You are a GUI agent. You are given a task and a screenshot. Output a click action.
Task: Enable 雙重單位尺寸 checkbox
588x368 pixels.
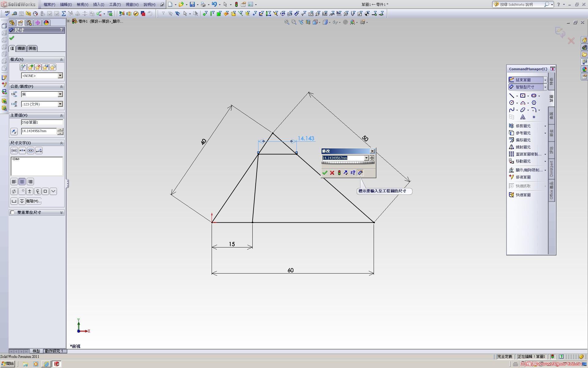point(13,212)
